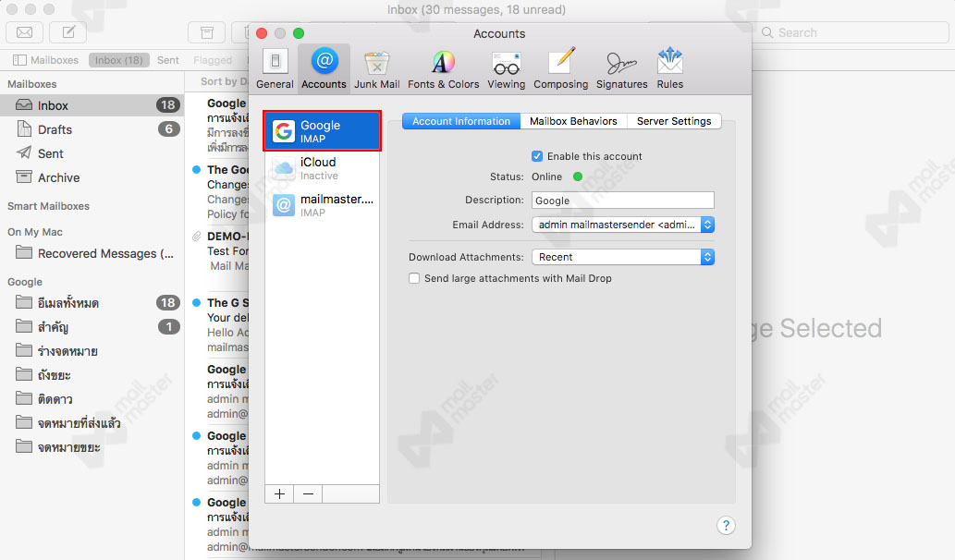Open Sort by dropdown in message list
Viewport: 955px width, 560px height.
[224, 81]
